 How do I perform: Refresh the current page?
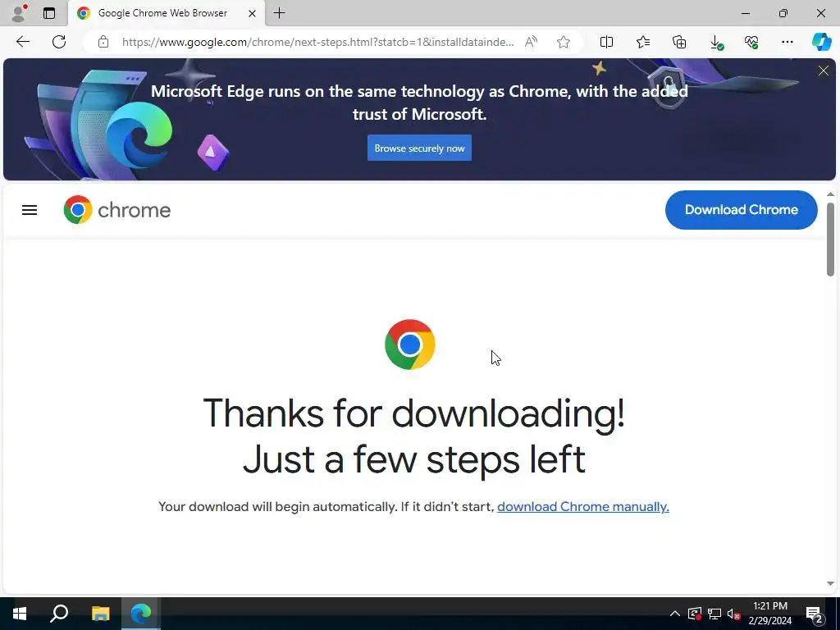coord(59,42)
